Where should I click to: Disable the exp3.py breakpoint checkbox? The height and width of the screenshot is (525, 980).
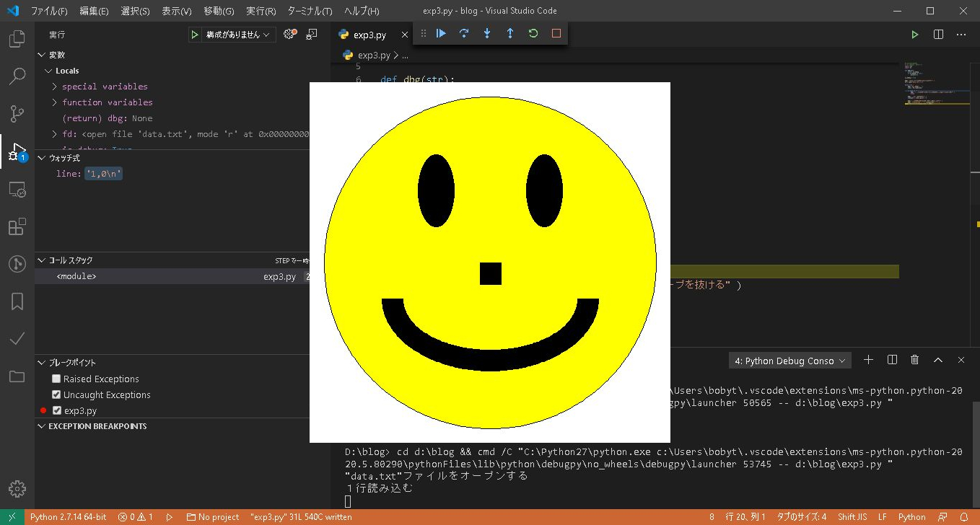pyautogui.click(x=57, y=410)
